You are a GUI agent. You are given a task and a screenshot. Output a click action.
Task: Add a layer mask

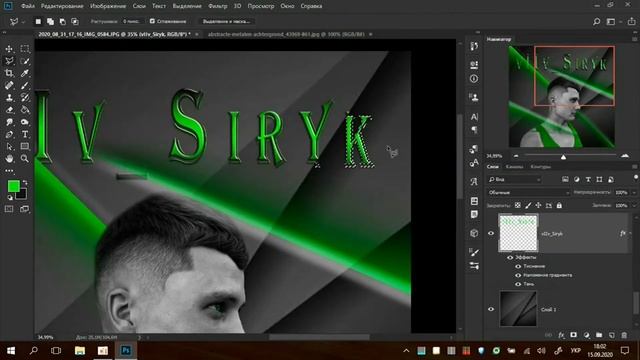[573, 335]
